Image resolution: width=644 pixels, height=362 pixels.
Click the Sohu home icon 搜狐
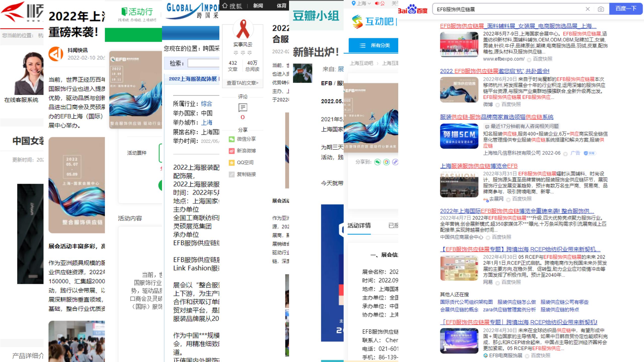coord(232,6)
